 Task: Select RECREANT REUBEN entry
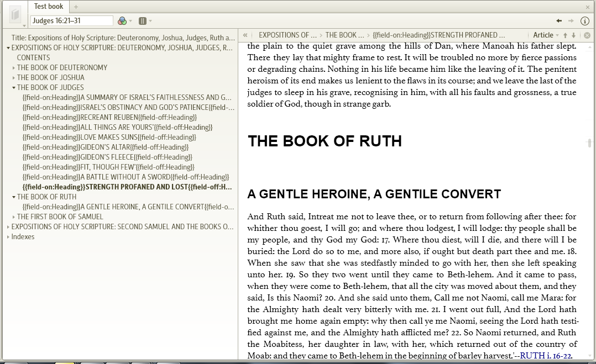click(x=109, y=117)
